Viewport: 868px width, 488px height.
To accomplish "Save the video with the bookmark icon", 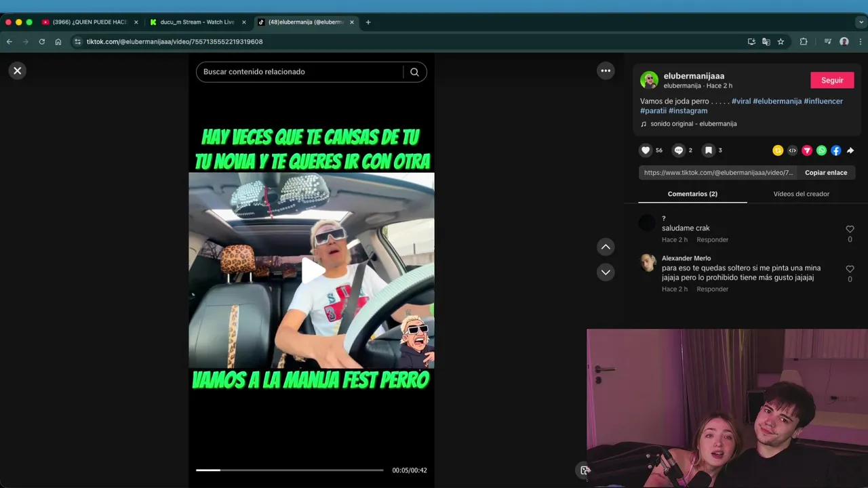I will tap(708, 150).
